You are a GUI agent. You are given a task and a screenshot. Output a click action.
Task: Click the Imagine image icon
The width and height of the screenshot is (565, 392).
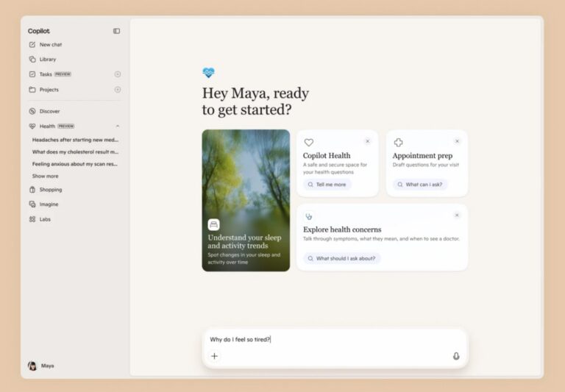coord(32,204)
